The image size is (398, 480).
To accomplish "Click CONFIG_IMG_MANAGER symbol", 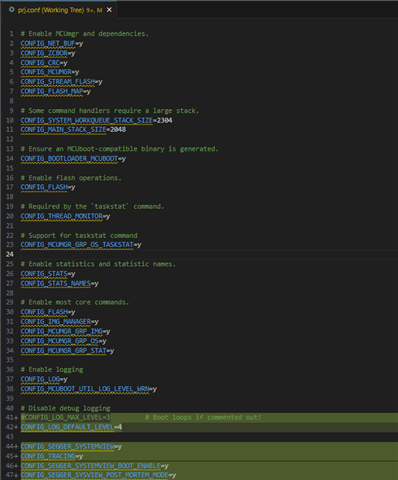I will (x=56, y=322).
